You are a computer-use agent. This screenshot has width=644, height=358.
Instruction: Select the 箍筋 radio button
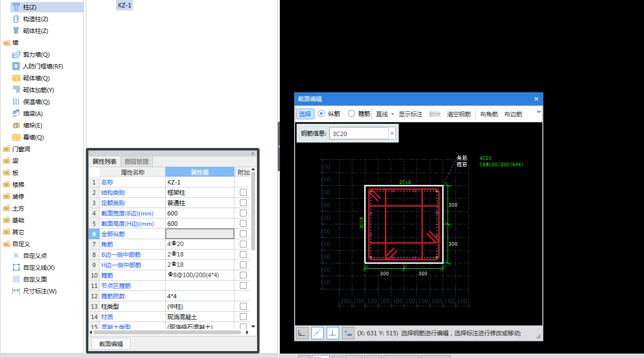pyautogui.click(x=351, y=113)
